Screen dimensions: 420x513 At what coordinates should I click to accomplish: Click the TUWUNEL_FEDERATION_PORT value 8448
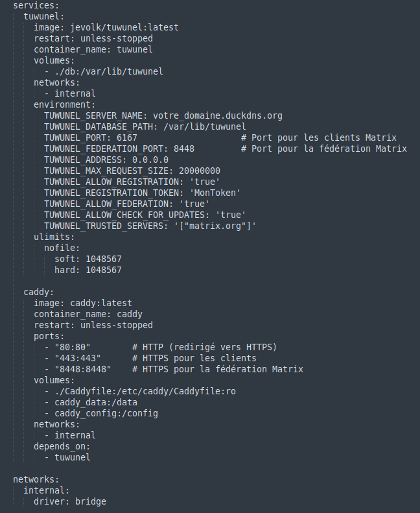(184, 149)
